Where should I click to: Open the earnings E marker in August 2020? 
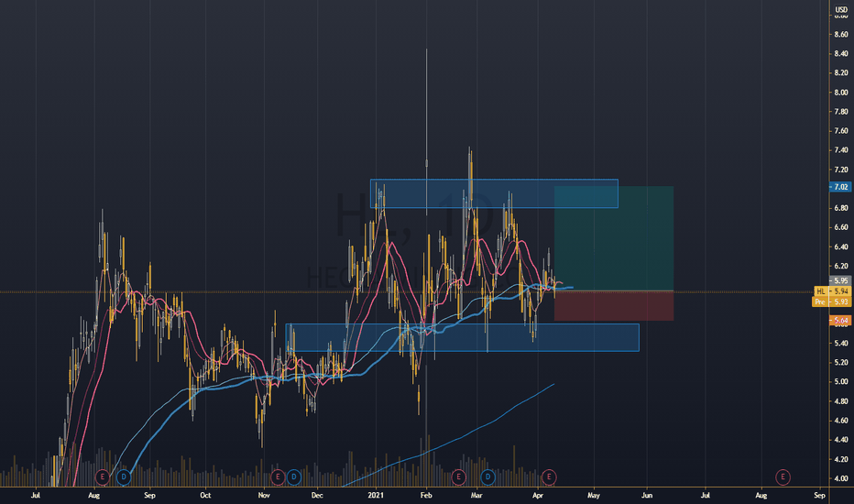(102, 477)
